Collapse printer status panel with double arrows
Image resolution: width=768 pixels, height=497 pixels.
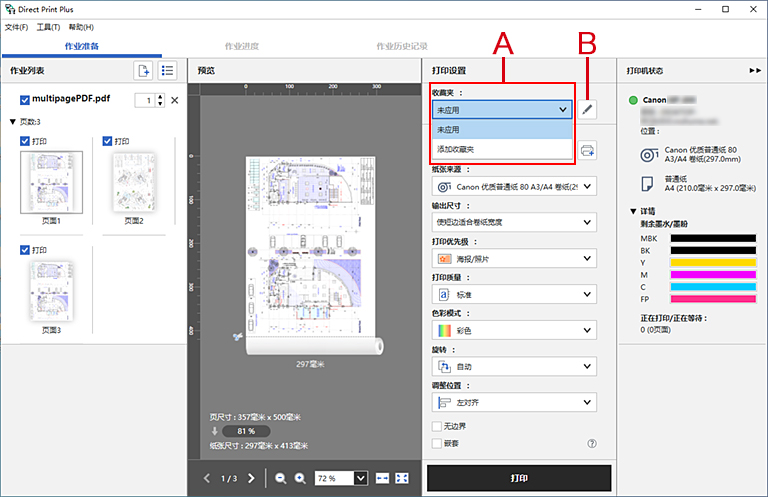click(755, 72)
